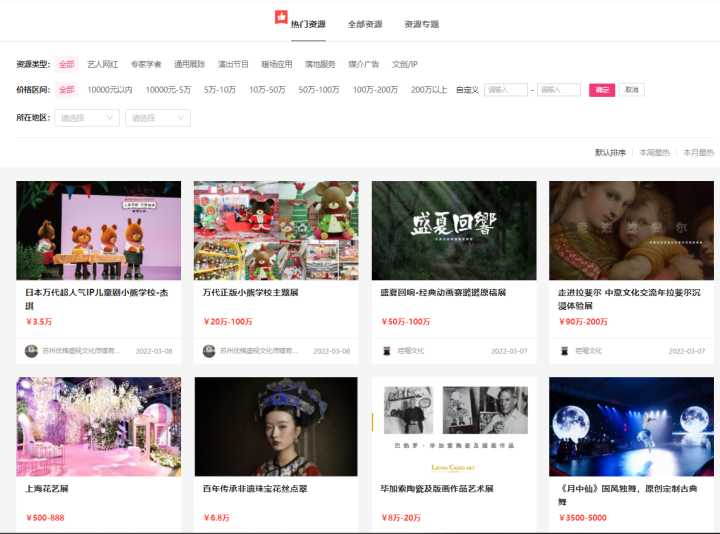Click price text ¥3500-5000

point(583,517)
